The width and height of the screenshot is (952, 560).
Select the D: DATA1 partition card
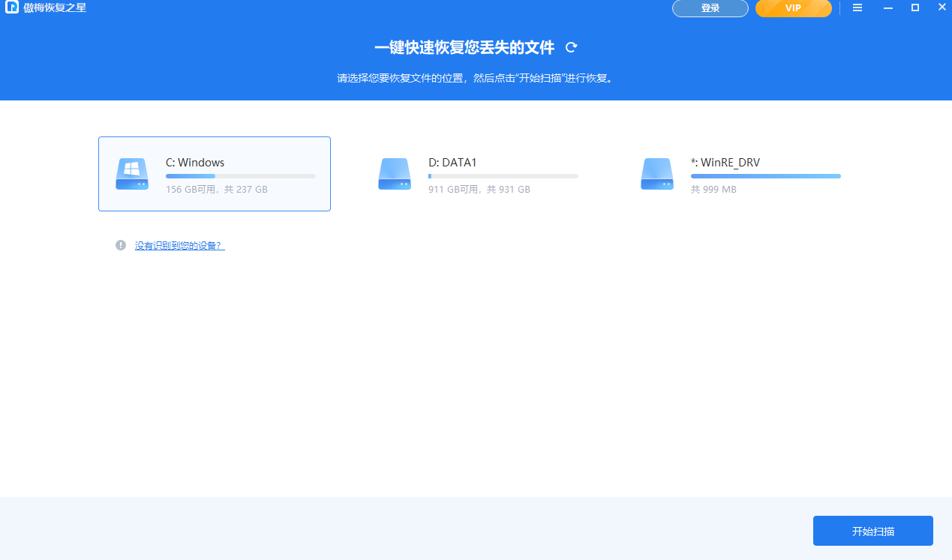click(477, 173)
